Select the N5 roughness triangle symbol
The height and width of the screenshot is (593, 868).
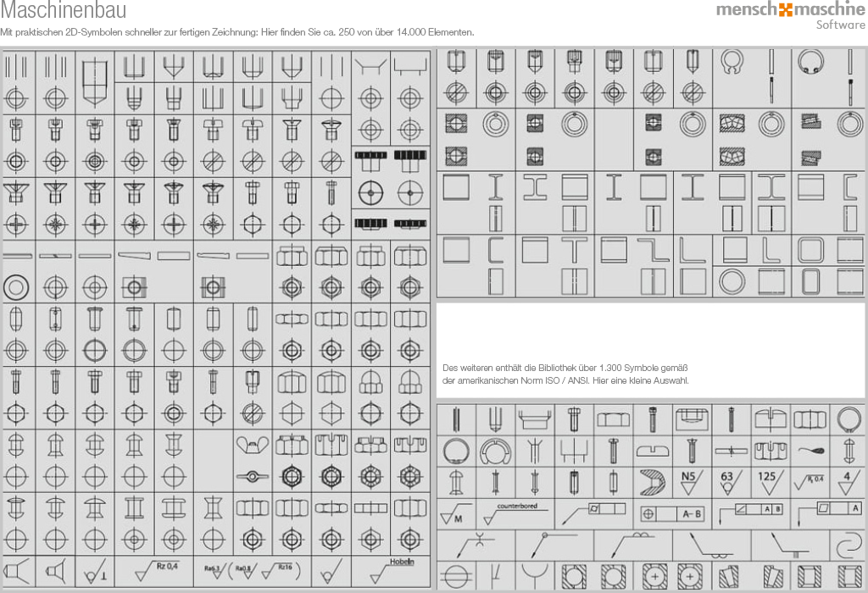coord(687,482)
